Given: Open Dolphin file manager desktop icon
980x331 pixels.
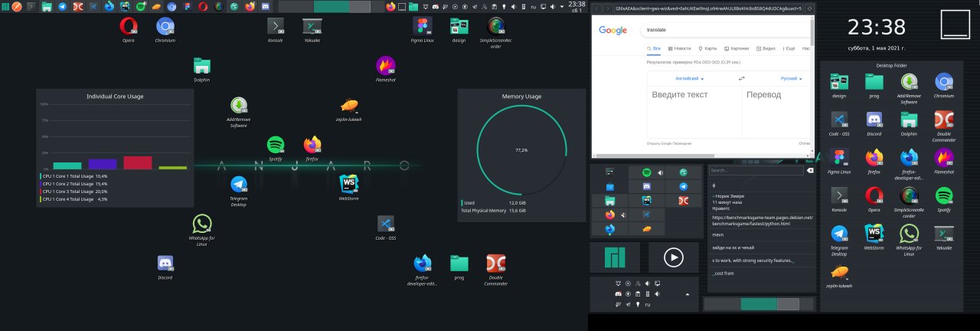Looking at the screenshot, I should (x=201, y=67).
